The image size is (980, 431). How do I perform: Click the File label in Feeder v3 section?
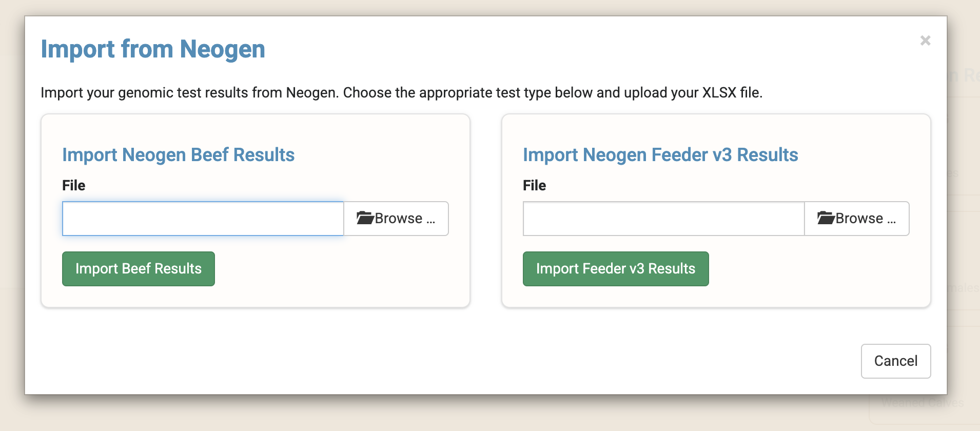[x=534, y=185]
